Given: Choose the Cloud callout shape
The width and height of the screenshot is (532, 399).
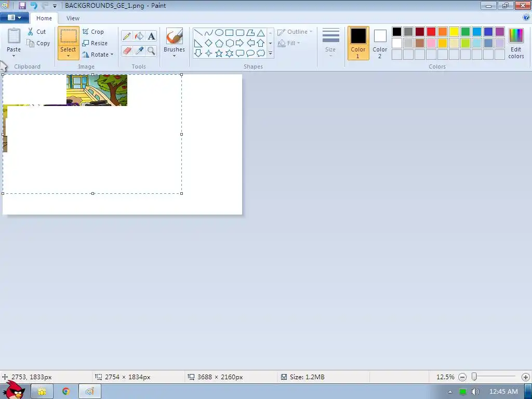Looking at the screenshot, I should [x=261, y=54].
